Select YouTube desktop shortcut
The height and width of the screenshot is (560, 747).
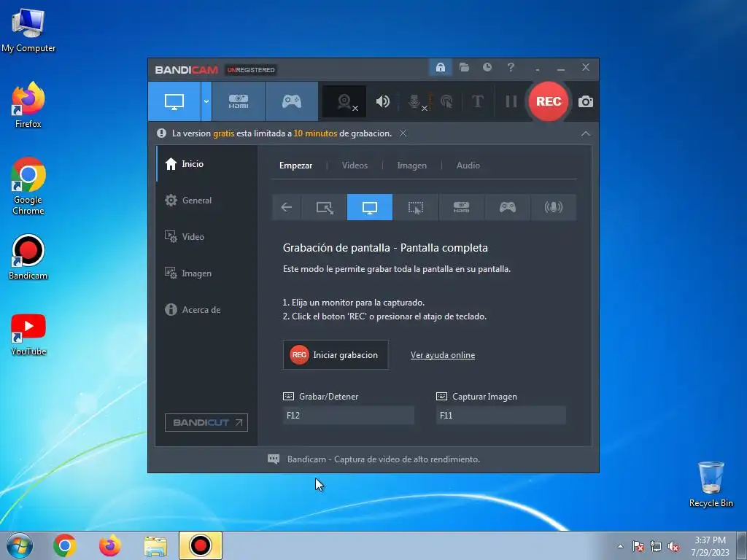click(x=28, y=335)
